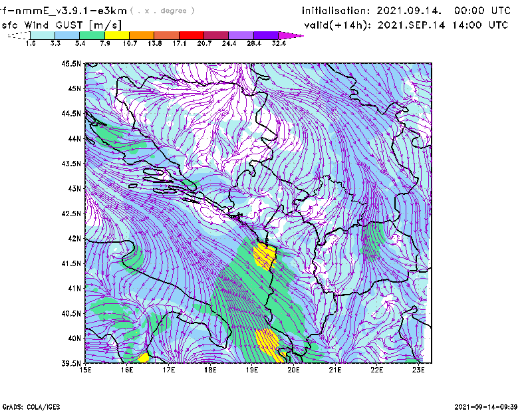Click the 21E longitude label

(335, 370)
